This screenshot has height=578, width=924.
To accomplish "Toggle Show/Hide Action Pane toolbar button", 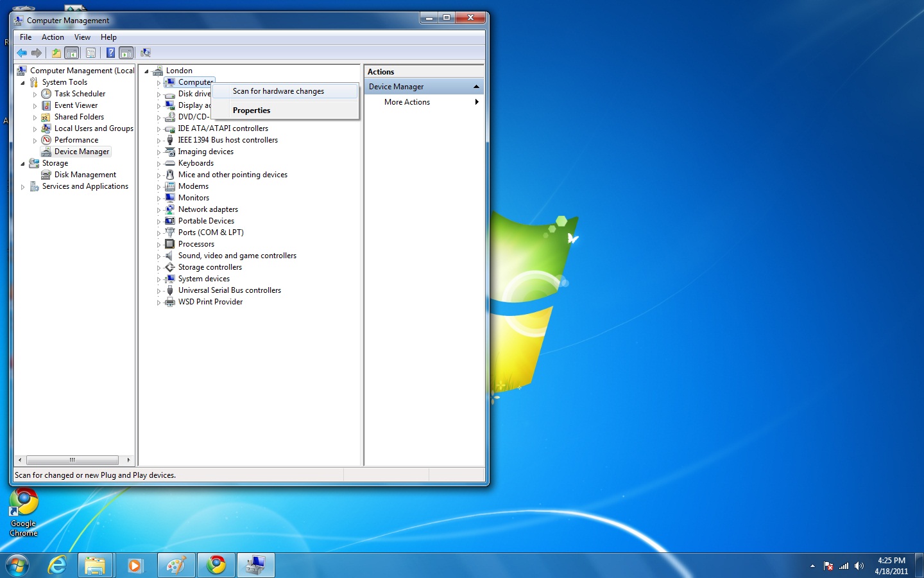I will [x=126, y=53].
